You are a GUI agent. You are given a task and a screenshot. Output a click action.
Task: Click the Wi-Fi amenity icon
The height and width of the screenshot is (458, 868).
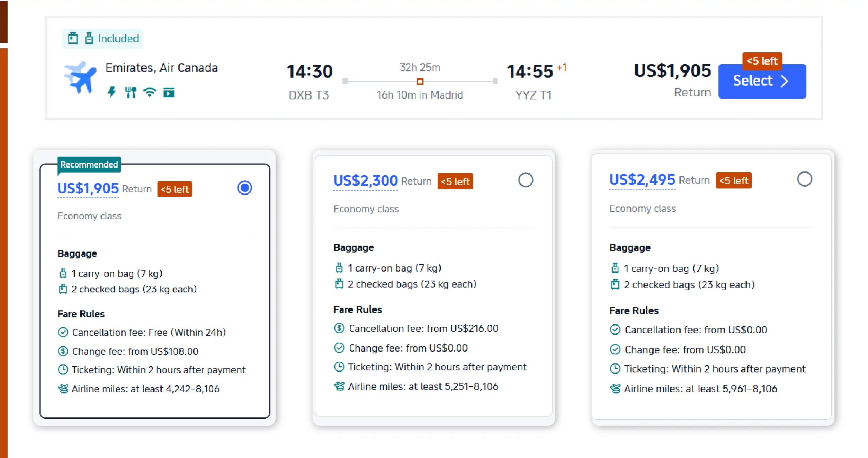150,92
